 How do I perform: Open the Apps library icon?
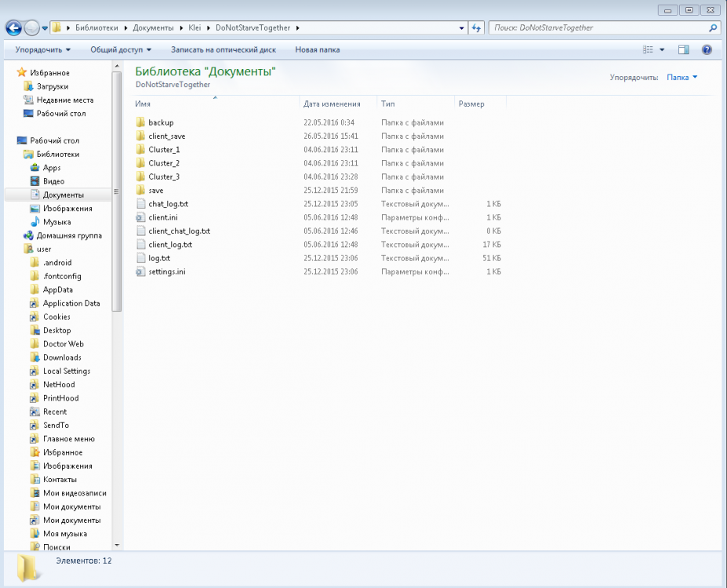[x=35, y=167]
